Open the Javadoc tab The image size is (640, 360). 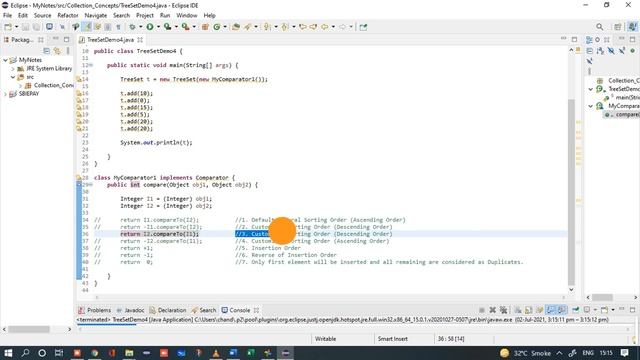pos(130,310)
